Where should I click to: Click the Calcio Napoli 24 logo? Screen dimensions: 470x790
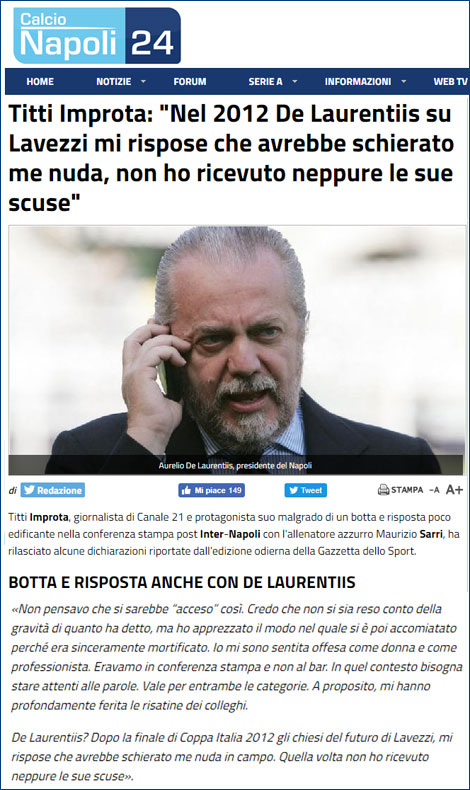pos(97,36)
